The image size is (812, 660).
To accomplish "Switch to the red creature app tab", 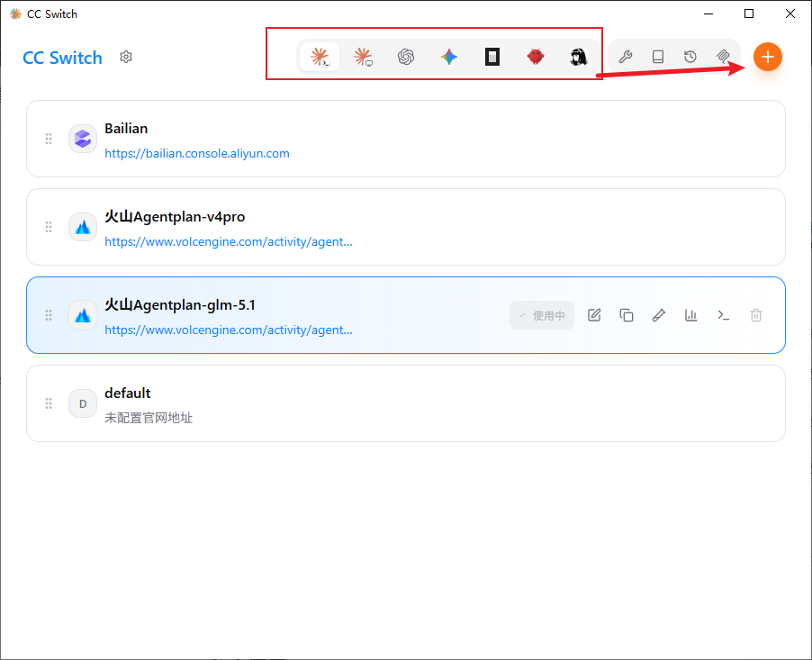I will 536,57.
